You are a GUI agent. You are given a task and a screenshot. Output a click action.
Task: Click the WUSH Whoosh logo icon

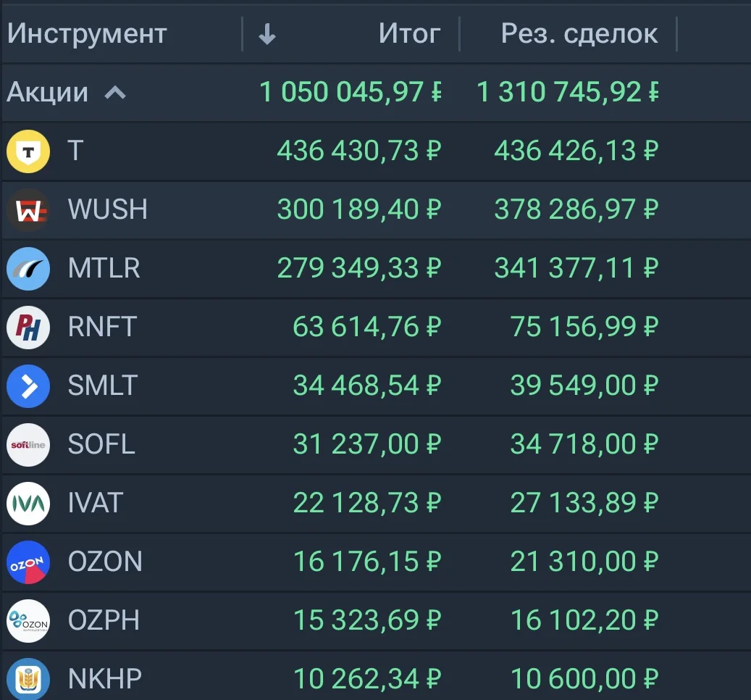28,210
